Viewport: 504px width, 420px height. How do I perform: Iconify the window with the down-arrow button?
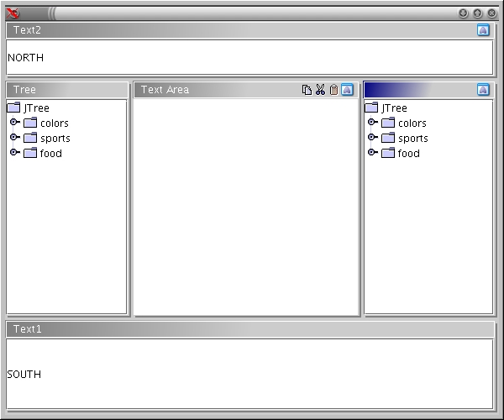click(x=463, y=13)
